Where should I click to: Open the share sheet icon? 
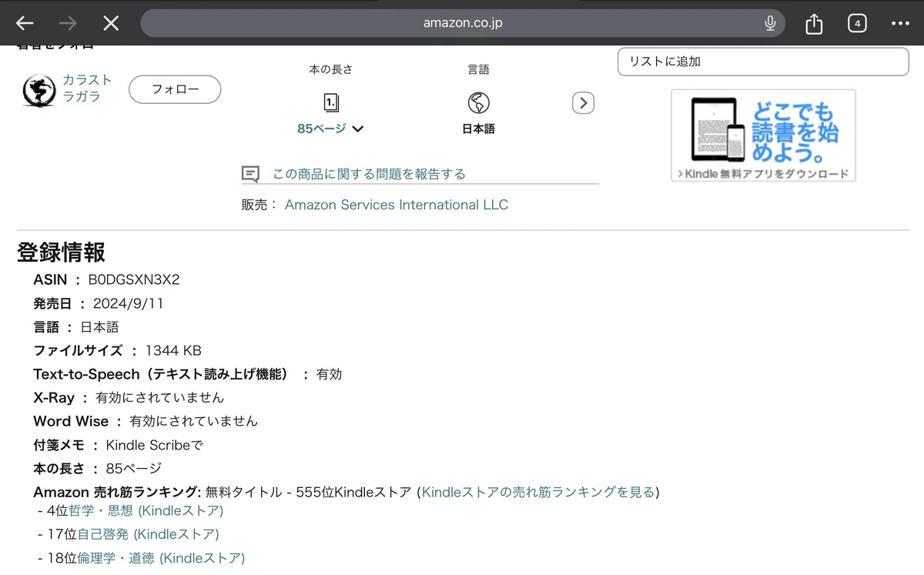coord(814,24)
